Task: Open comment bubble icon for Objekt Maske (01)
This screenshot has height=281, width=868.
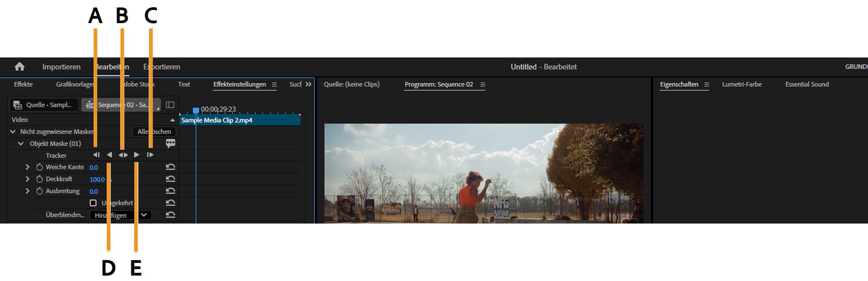Action: (170, 143)
